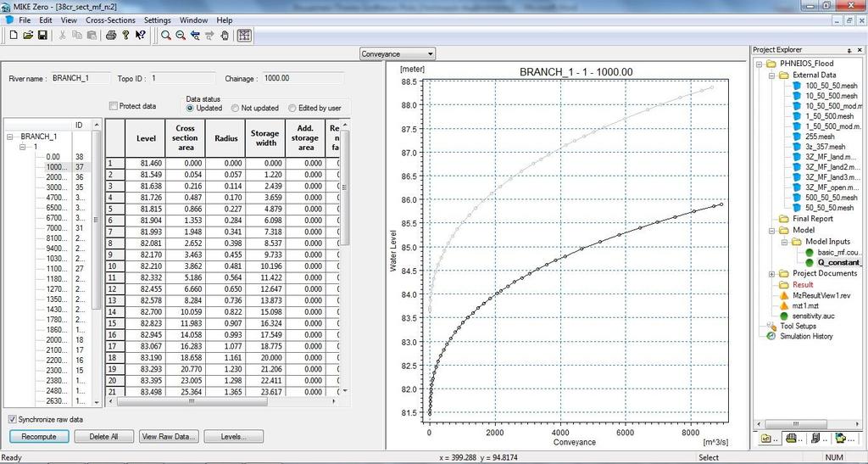The height and width of the screenshot is (464, 868).
Task: Click the Level column header
Action: pos(145,138)
